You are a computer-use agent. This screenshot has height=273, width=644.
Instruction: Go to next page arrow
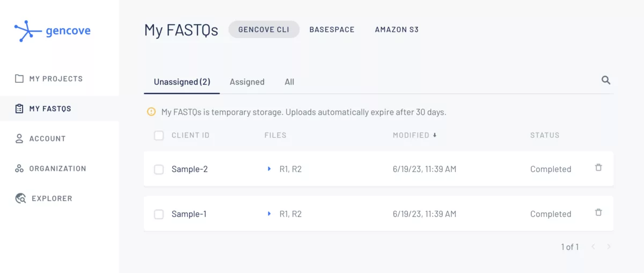click(609, 247)
